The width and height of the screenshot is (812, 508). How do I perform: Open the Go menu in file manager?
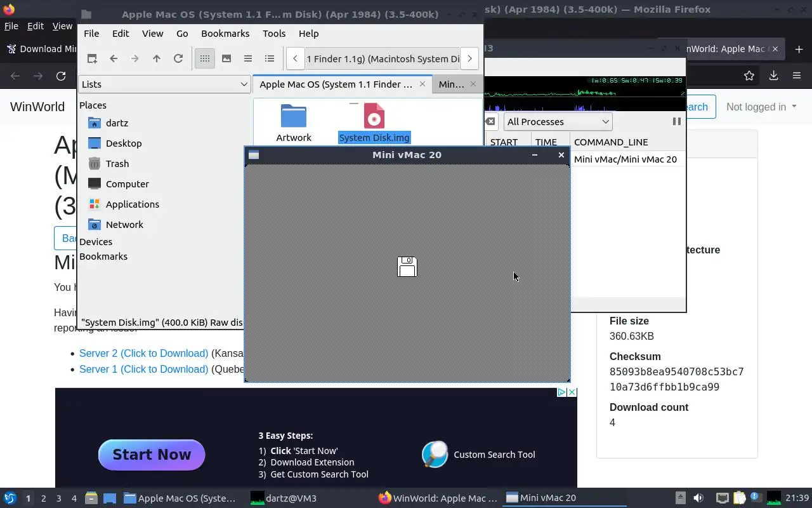coord(182,34)
